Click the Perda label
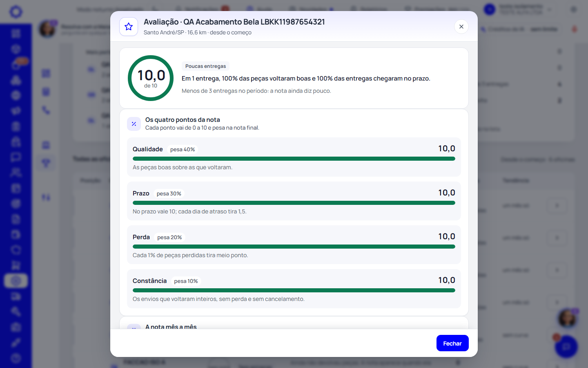 pos(141,237)
